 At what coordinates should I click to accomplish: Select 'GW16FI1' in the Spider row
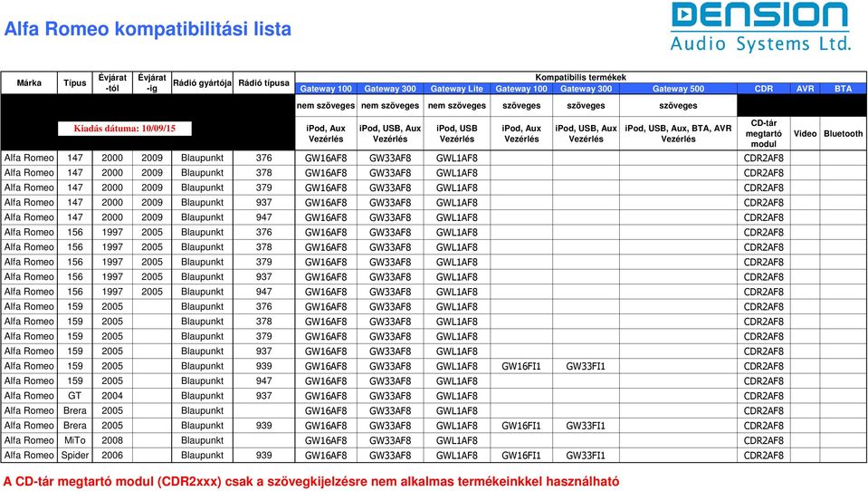click(521, 456)
